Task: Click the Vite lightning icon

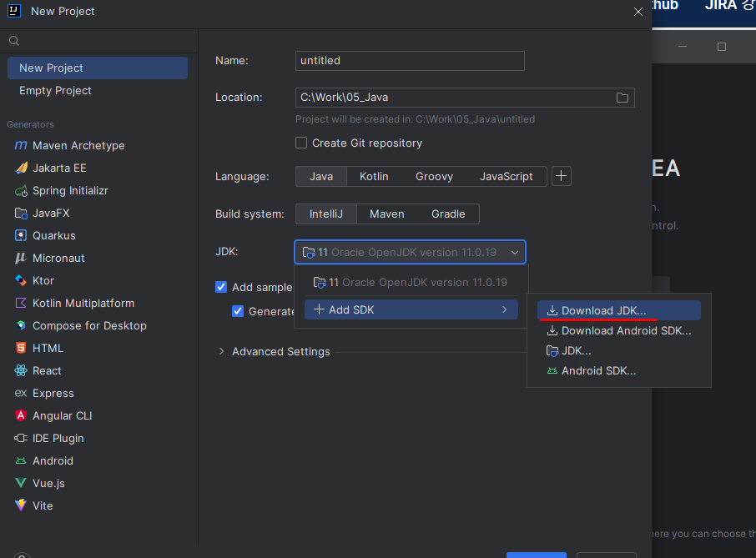Action: (21, 505)
